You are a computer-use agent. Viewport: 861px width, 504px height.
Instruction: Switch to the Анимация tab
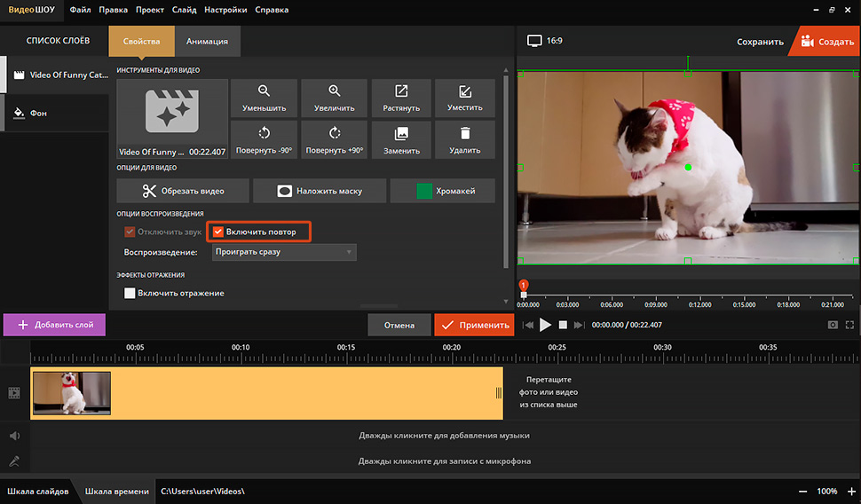207,41
